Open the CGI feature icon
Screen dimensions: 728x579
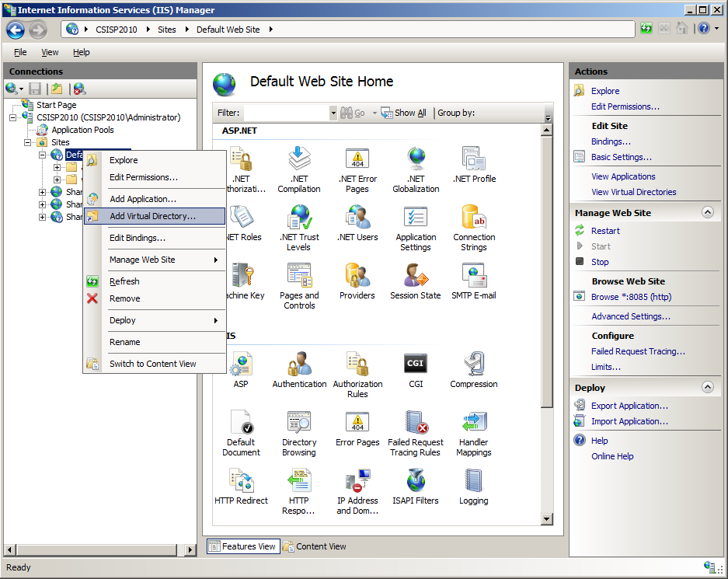click(x=416, y=364)
